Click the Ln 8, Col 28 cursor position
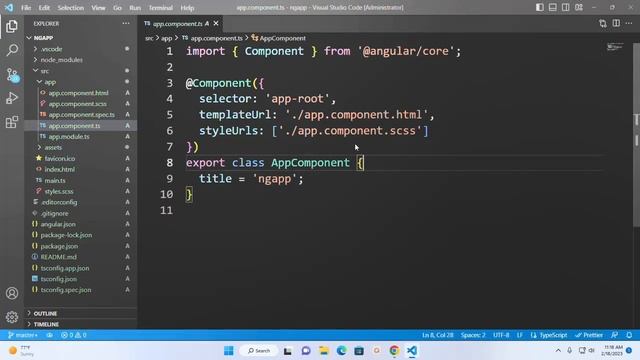The image size is (640, 360). 438,335
